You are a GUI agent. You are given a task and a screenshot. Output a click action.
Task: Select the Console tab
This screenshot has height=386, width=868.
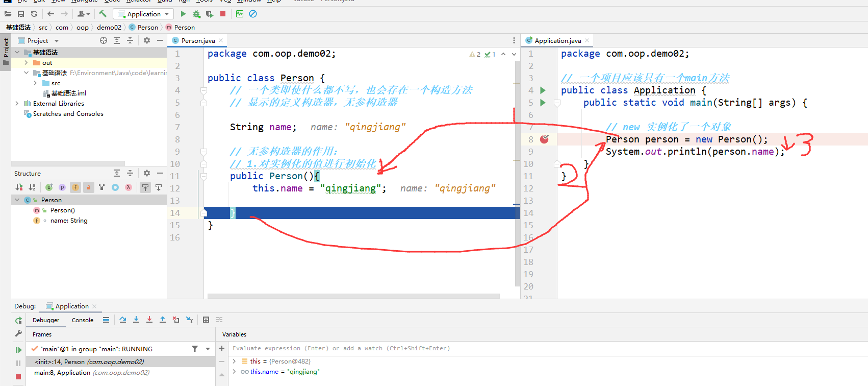[x=83, y=320]
